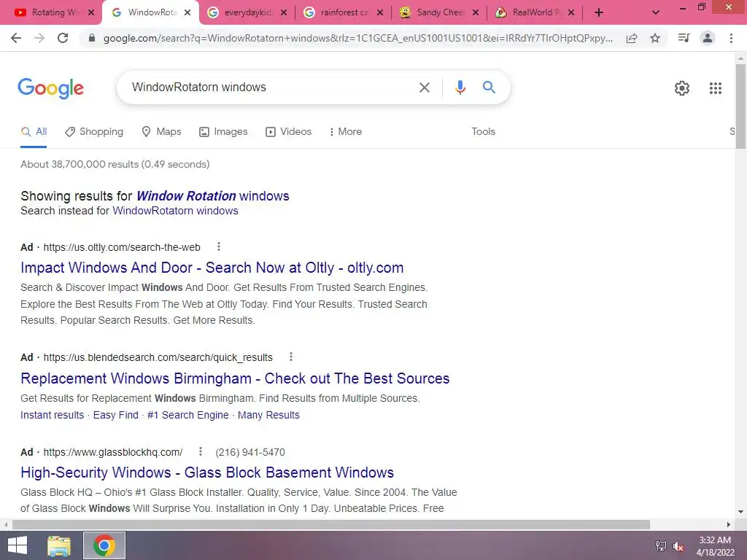Search instead for WindowRotatorn windows

pos(175,211)
